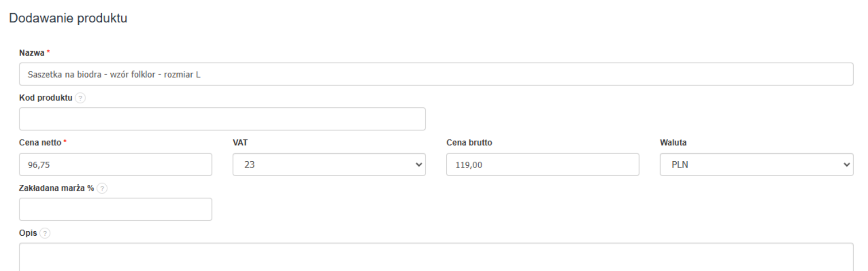The image size is (868, 271).
Task: Click the VAT label above the dropdown
Action: 240,143
